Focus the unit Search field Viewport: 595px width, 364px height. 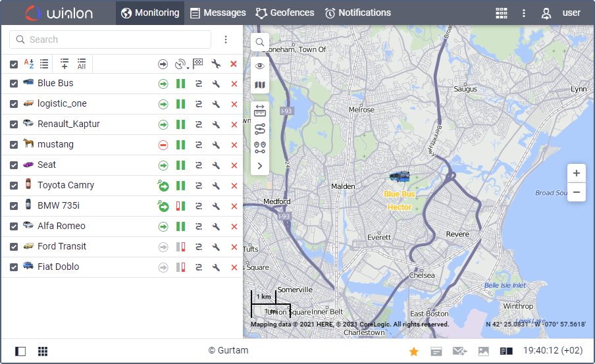click(x=110, y=39)
